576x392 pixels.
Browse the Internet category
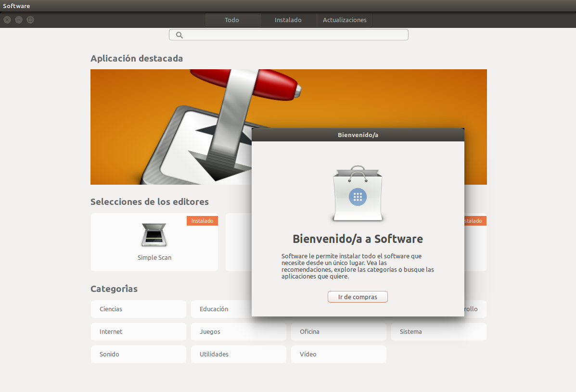tap(138, 332)
